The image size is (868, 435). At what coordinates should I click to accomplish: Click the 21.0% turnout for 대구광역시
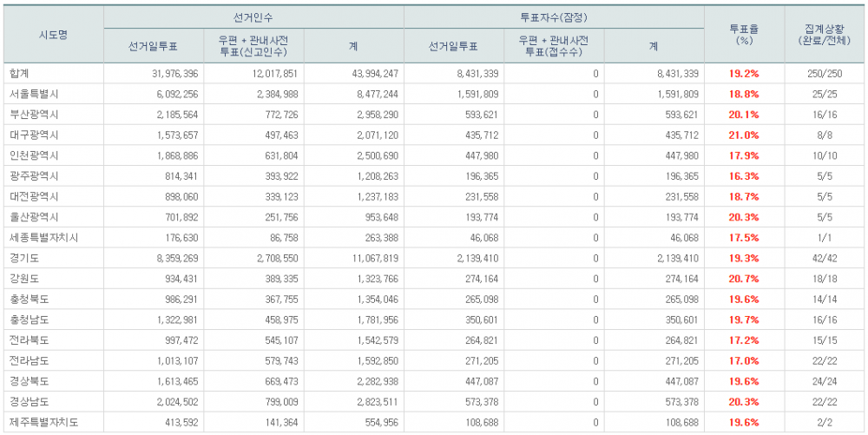coord(744,135)
